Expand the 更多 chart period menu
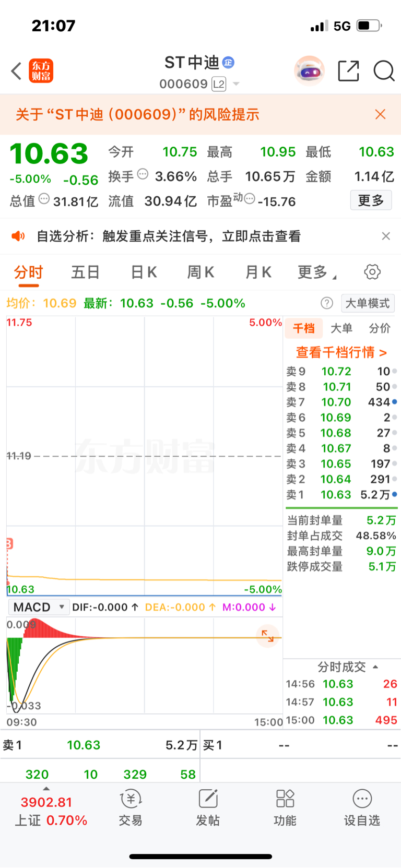This screenshot has width=401, height=868. (316, 272)
